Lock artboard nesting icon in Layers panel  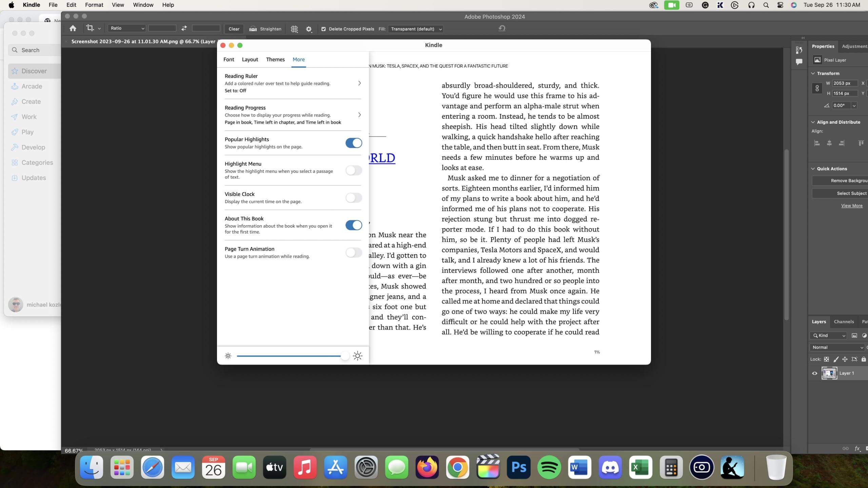pos(854,359)
